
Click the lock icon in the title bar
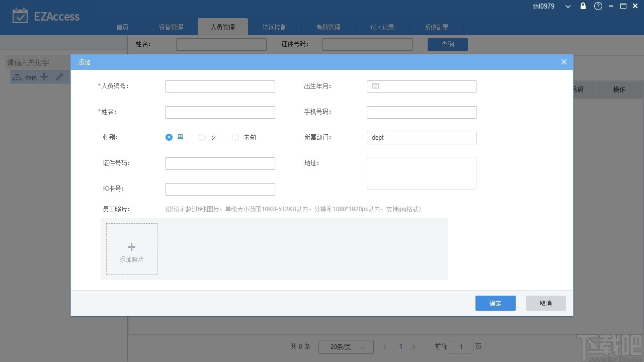(582, 6)
